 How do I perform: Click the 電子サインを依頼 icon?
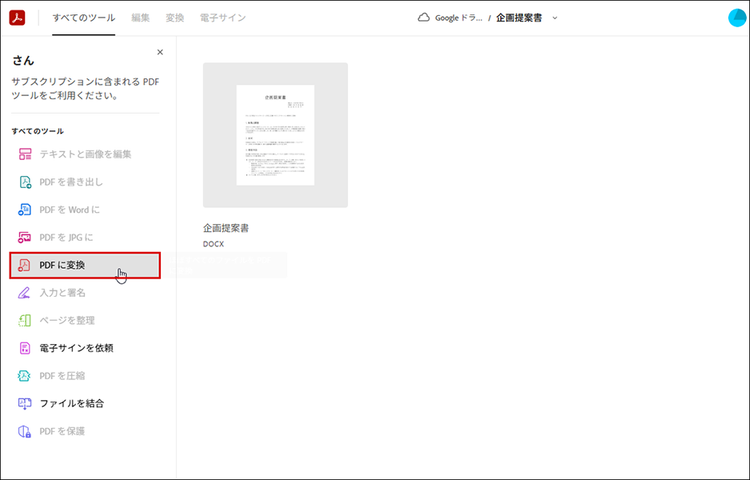(26, 348)
